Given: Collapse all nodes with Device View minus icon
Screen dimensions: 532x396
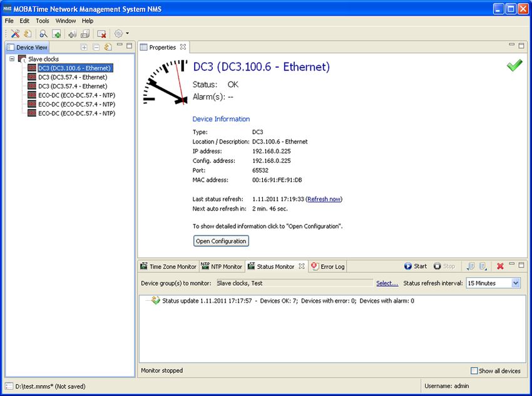Looking at the screenshot, I should (x=96, y=47).
